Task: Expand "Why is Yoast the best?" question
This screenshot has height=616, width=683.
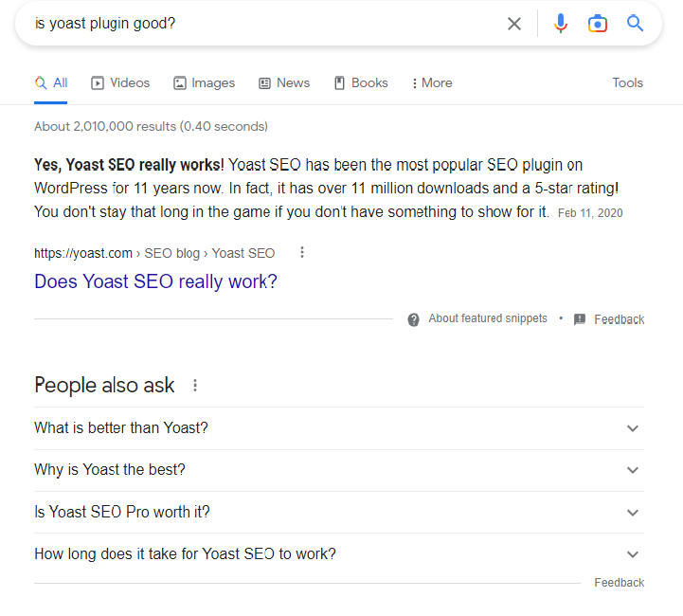Action: pyautogui.click(x=339, y=470)
